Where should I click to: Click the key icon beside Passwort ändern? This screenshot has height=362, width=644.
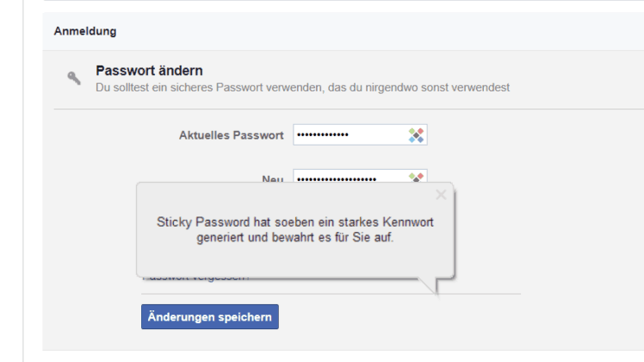74,78
